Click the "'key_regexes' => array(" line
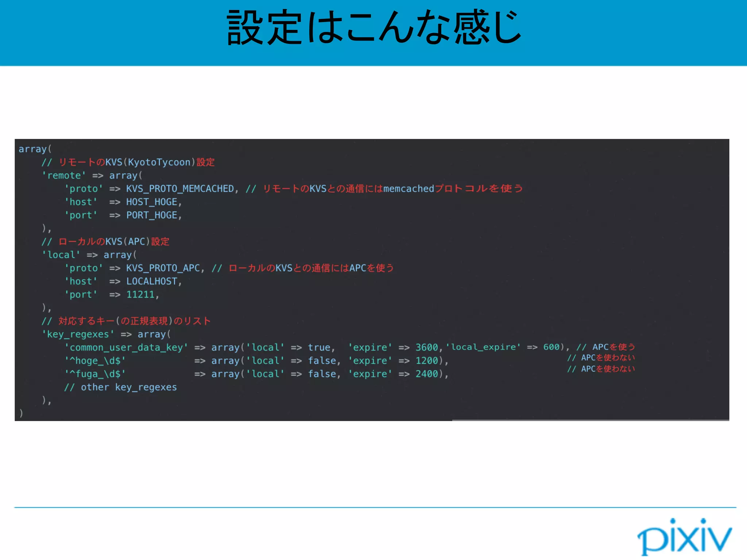Viewport: 747px width, 560px height. 106,334
